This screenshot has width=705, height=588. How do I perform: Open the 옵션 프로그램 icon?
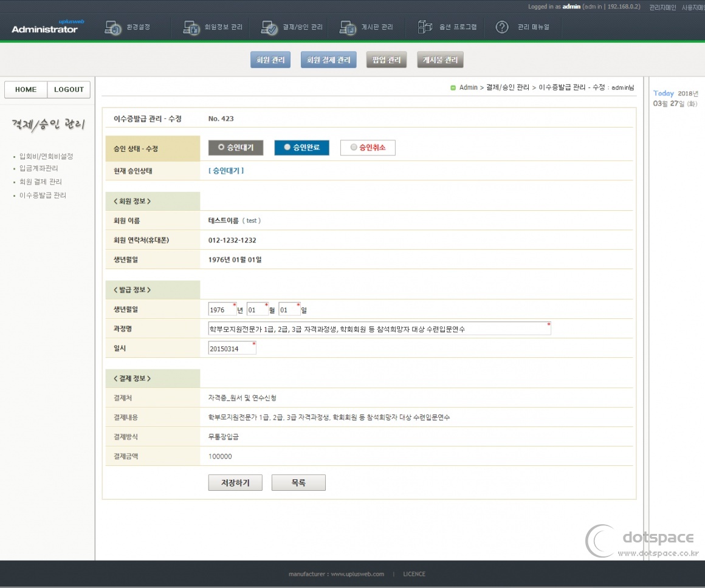(425, 27)
